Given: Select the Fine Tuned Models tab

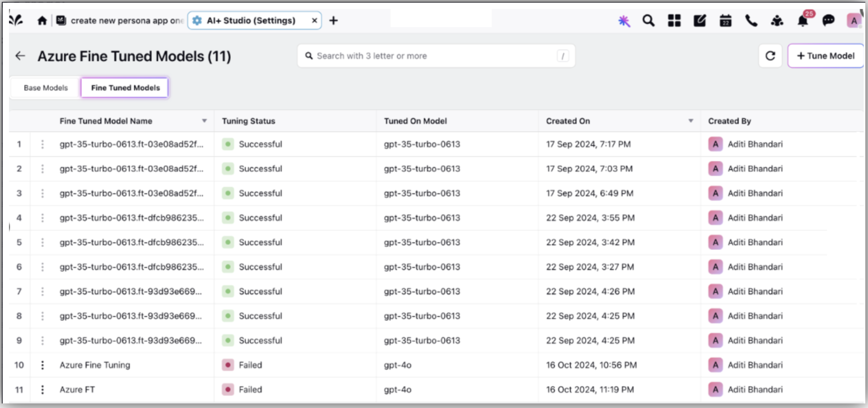Looking at the screenshot, I should tap(125, 88).
